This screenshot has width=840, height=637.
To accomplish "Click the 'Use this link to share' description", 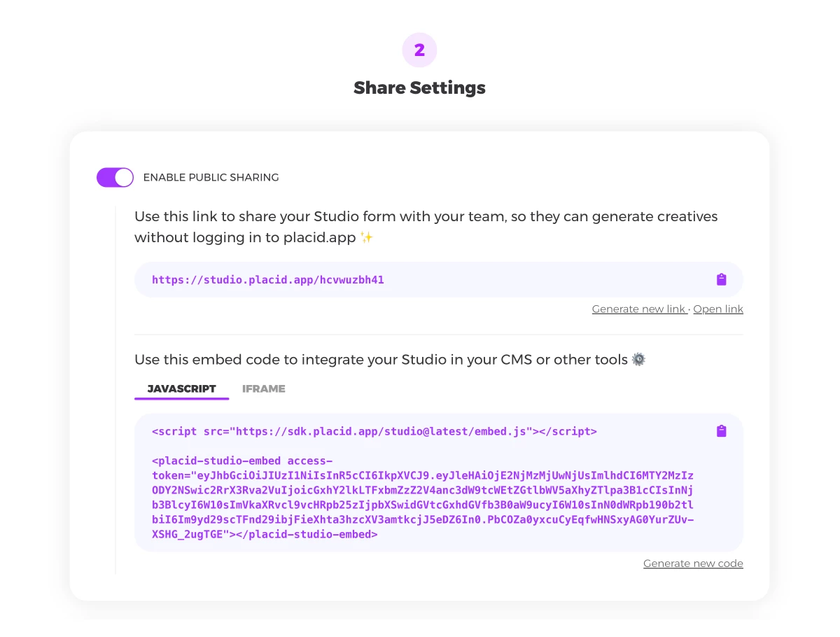I will (x=426, y=227).
